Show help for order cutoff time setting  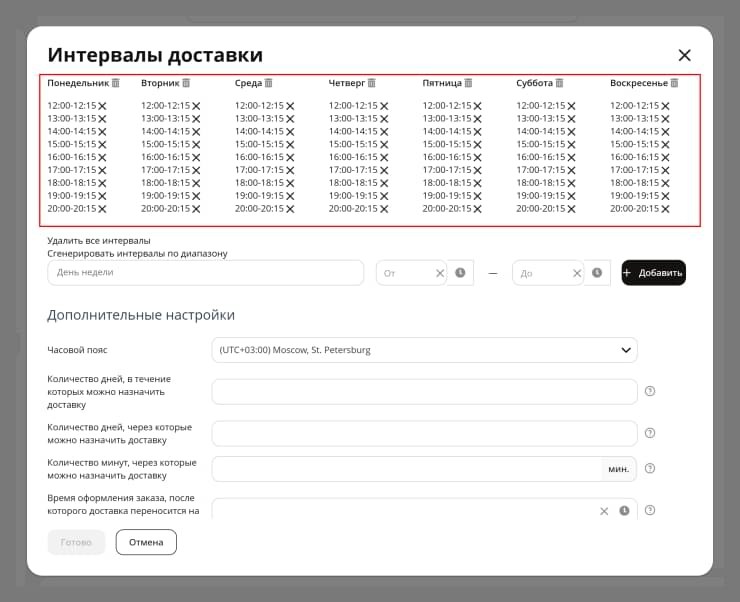coord(650,510)
